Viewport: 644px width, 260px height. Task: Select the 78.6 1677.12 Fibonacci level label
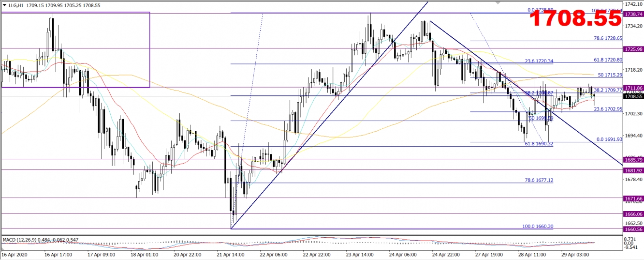click(x=539, y=180)
